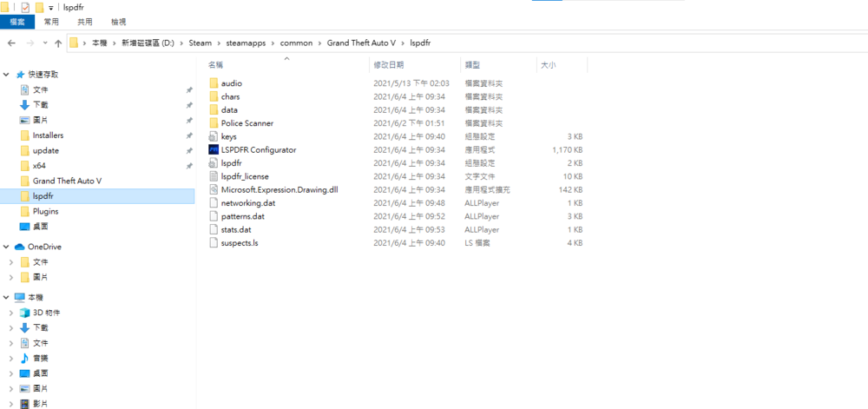Click the 影片 film icon under 本機
The image size is (868, 409).
pos(24,404)
